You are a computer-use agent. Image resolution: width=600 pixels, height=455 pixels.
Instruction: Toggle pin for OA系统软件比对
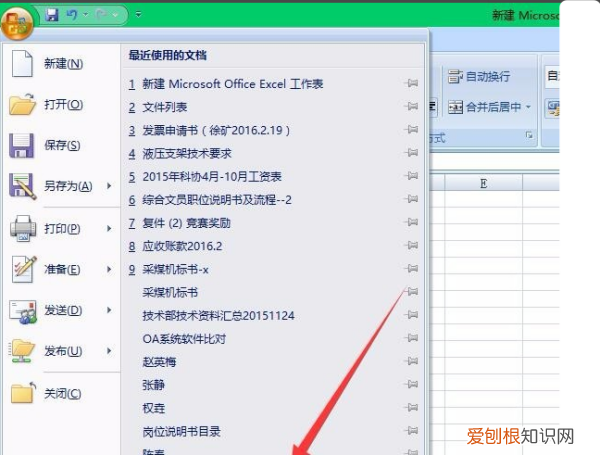pyautogui.click(x=412, y=338)
